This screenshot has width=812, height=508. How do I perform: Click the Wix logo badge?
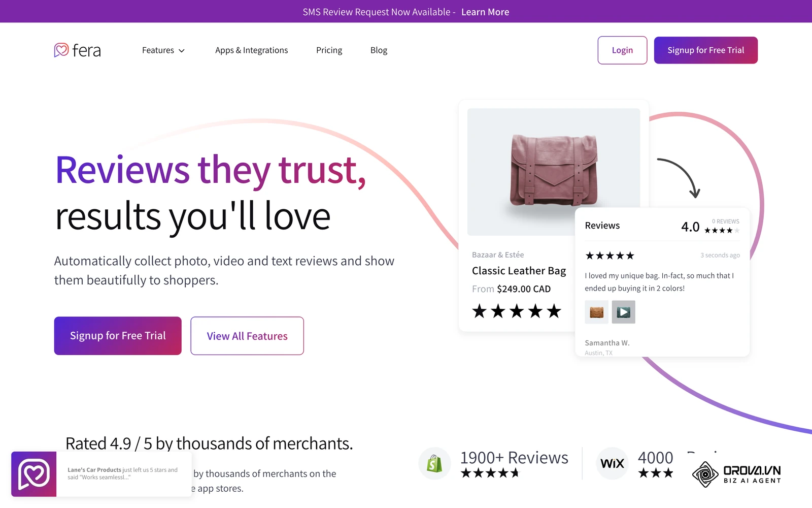pos(612,463)
